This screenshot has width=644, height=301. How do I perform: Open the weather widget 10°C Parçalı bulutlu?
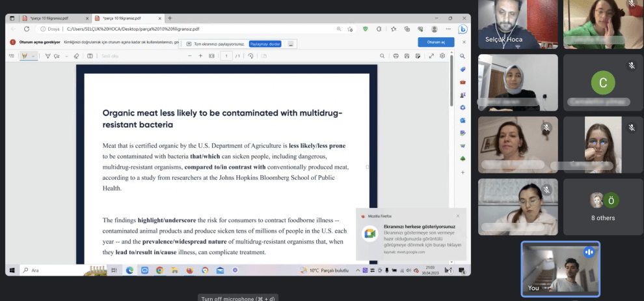325,270
